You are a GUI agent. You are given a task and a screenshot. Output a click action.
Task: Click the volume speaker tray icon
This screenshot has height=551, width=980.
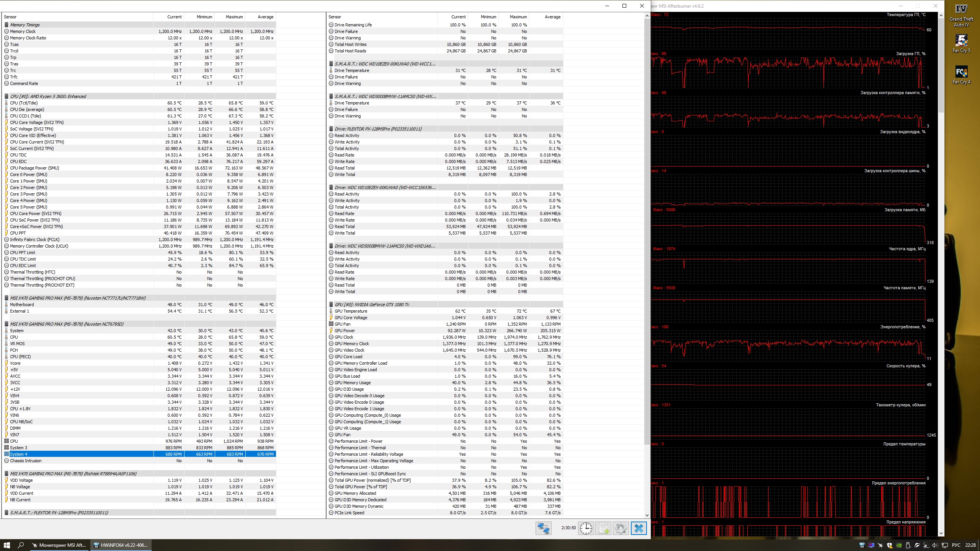click(x=935, y=545)
